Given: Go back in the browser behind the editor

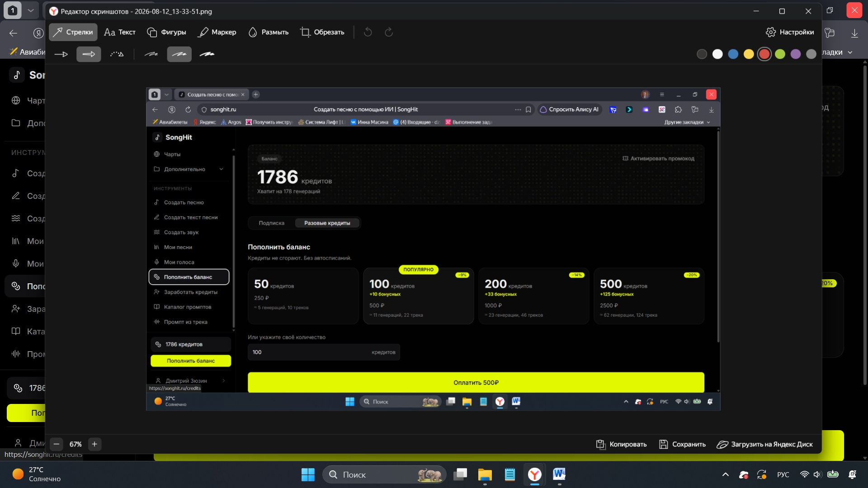Looking at the screenshot, I should tap(14, 33).
